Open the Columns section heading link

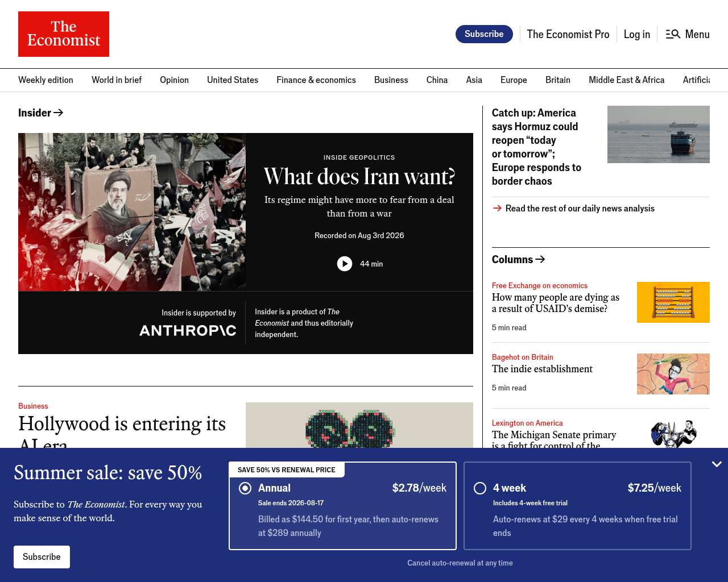click(x=518, y=259)
